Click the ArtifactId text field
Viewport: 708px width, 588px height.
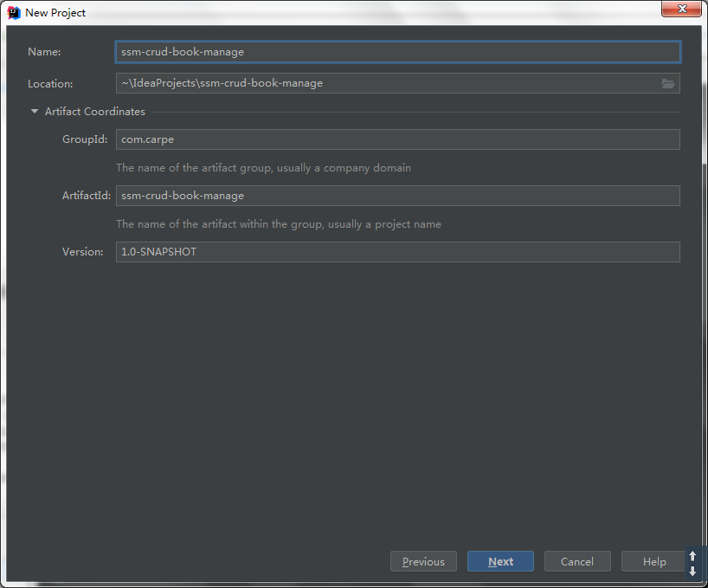point(398,196)
